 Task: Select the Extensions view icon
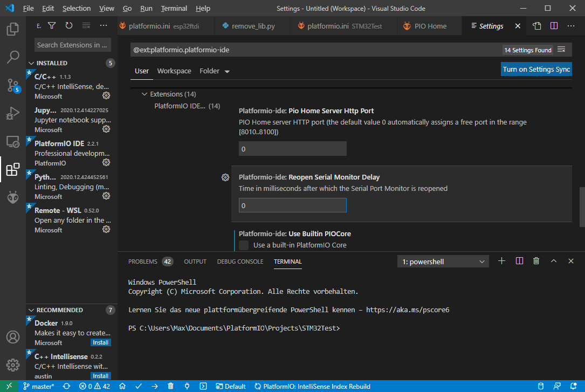point(13,169)
